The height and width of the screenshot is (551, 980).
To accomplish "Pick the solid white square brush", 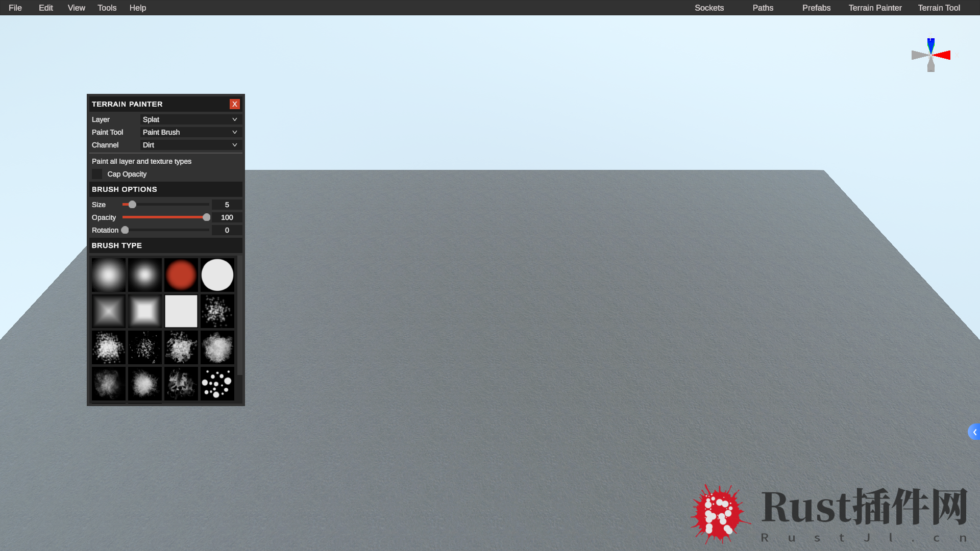I will (x=181, y=311).
